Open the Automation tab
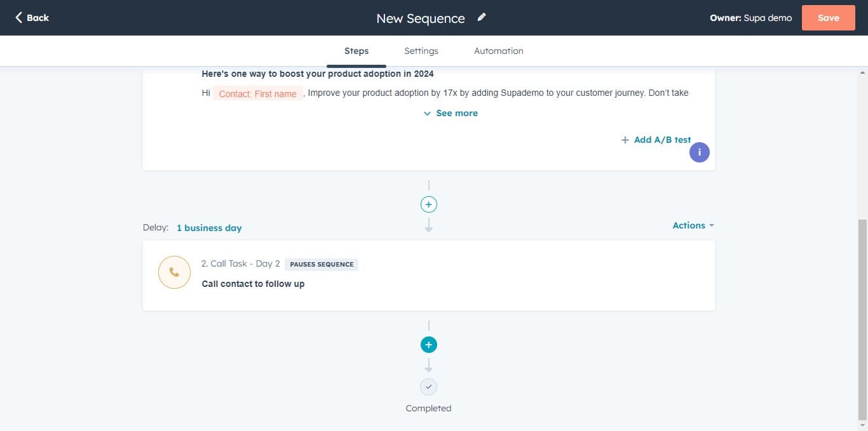 click(x=499, y=51)
